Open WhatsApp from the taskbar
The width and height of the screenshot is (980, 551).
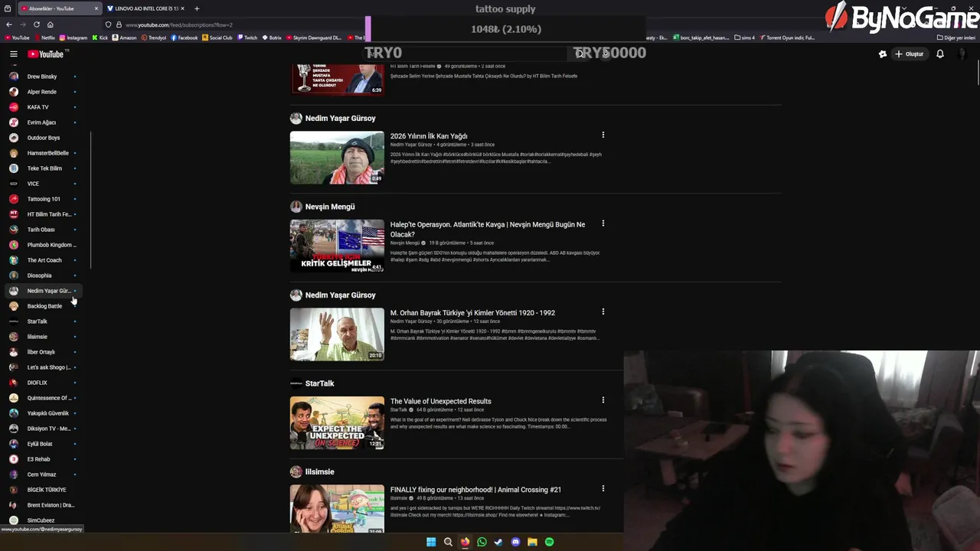pyautogui.click(x=482, y=542)
